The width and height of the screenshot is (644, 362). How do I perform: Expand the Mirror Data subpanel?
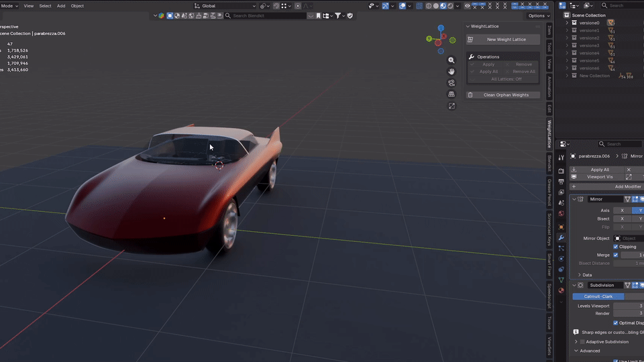coord(580,275)
